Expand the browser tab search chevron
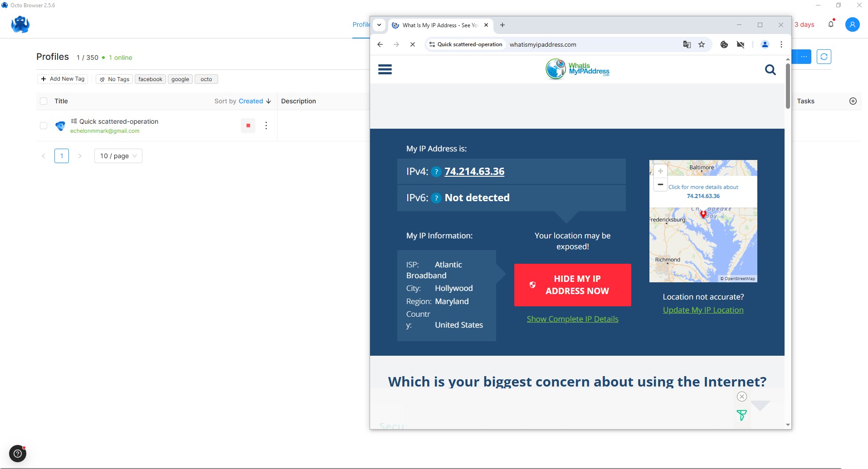Image resolution: width=868 pixels, height=469 pixels. tap(379, 25)
